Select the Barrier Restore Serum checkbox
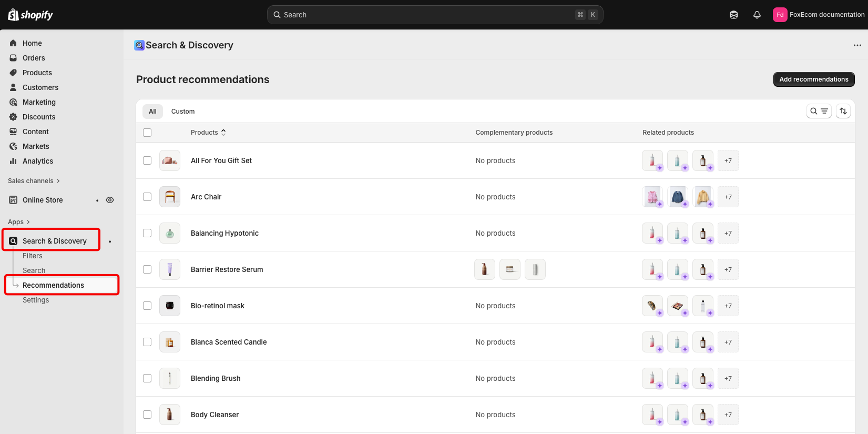Viewport: 868px width, 434px height. click(147, 269)
